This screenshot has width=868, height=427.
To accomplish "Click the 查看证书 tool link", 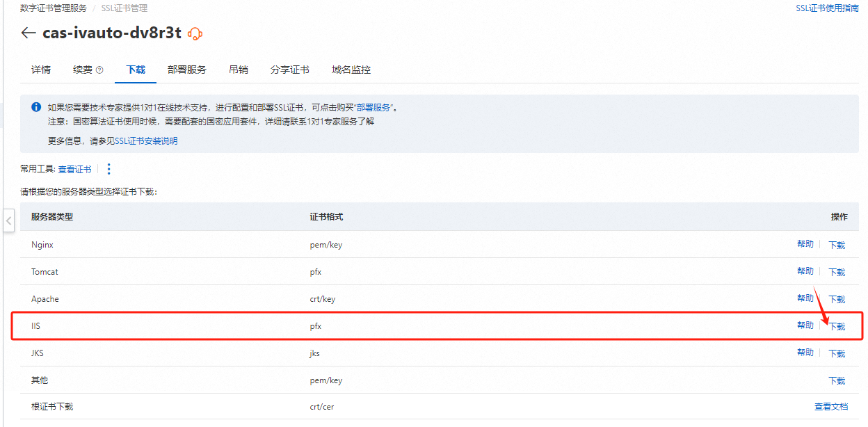I will coord(74,169).
